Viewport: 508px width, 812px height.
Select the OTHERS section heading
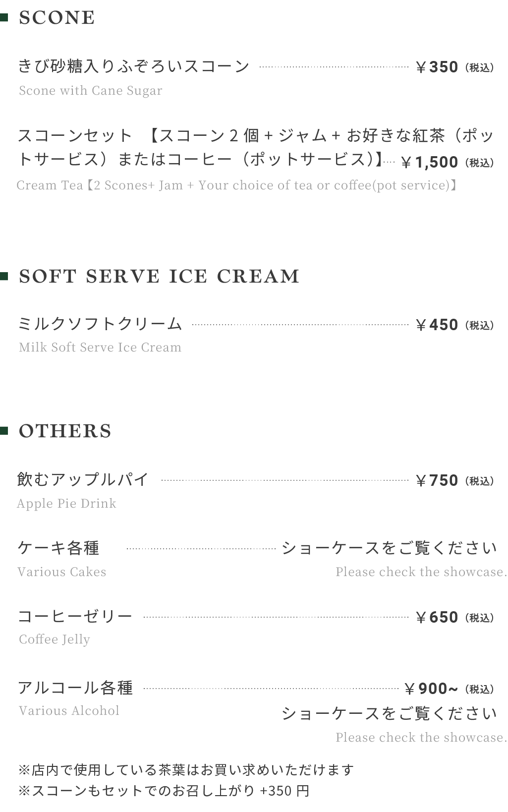click(65, 431)
